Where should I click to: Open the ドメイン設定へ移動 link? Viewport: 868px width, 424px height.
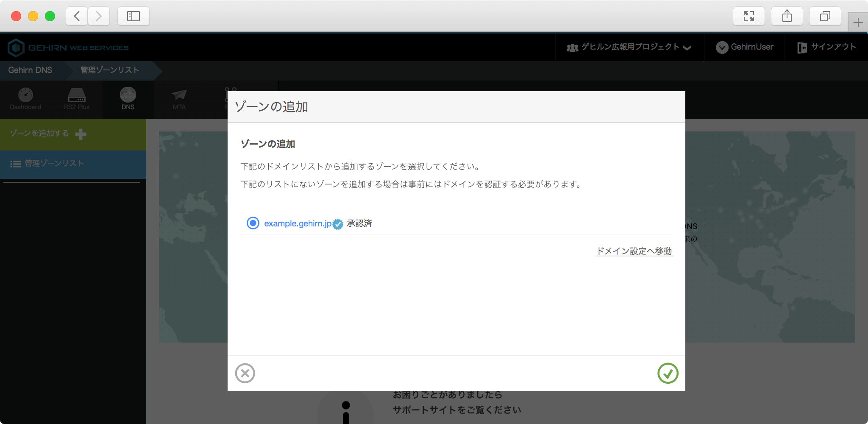634,251
